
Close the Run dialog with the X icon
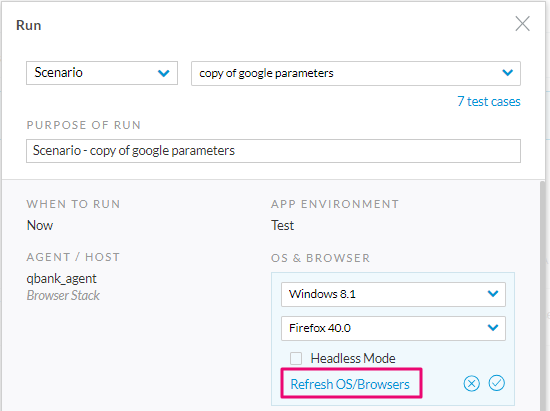(x=522, y=24)
